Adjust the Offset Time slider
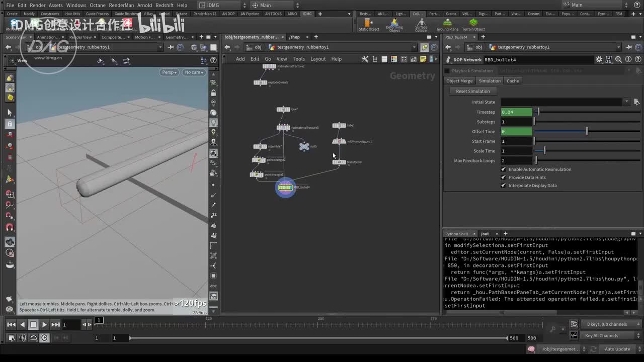This screenshot has width=644, height=362. click(587, 132)
